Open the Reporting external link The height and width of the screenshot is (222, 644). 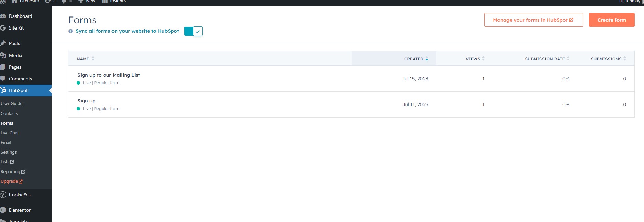pos(13,171)
